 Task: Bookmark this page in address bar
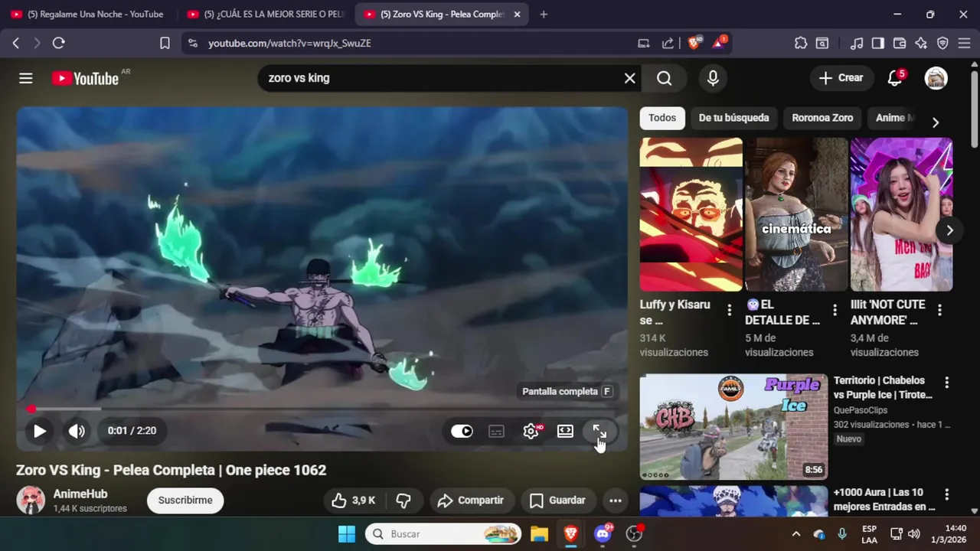pyautogui.click(x=165, y=44)
